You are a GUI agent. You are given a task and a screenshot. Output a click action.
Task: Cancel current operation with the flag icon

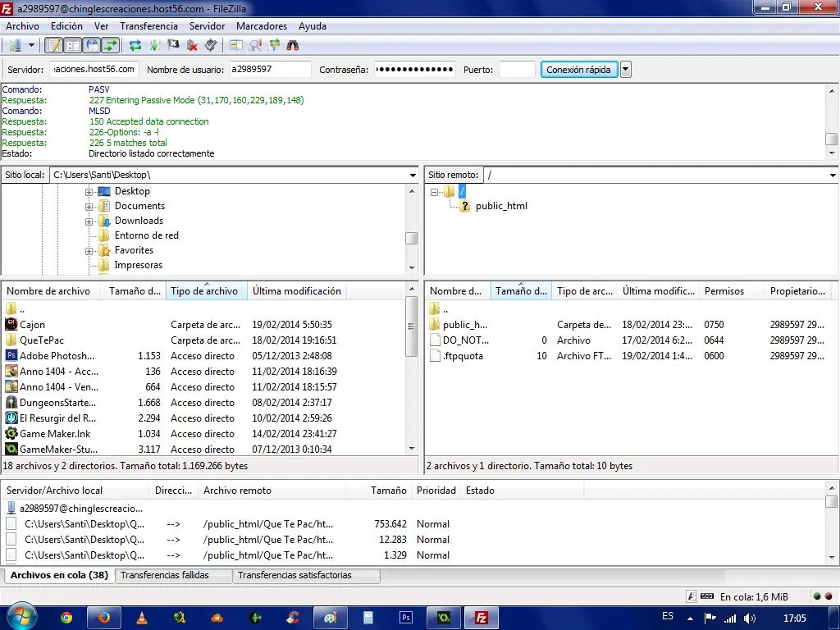click(x=173, y=46)
